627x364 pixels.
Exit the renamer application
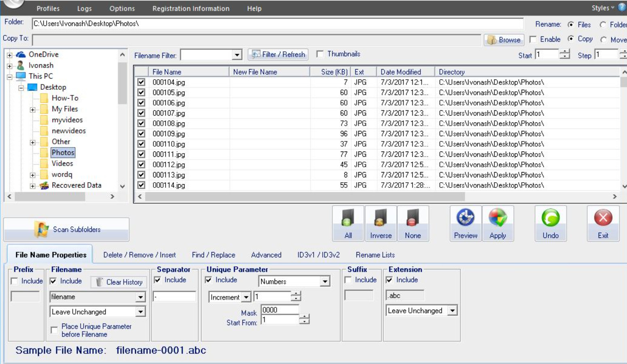point(603,223)
